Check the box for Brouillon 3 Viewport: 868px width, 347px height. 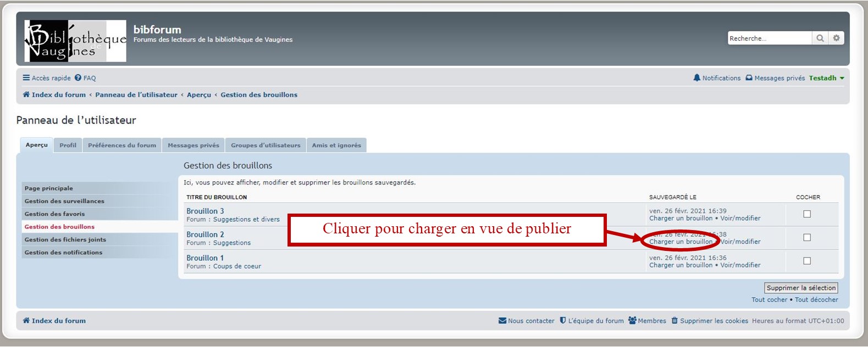807,214
